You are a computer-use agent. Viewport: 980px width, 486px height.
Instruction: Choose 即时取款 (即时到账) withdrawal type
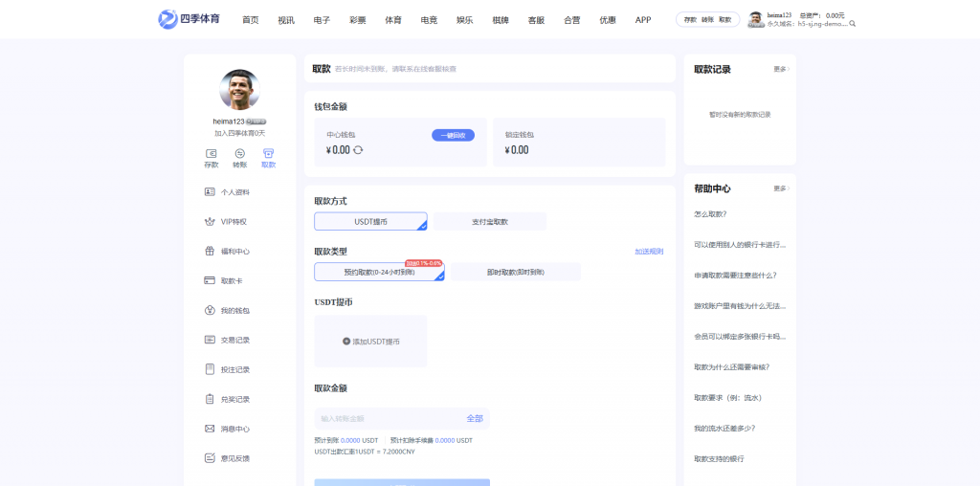pos(515,273)
